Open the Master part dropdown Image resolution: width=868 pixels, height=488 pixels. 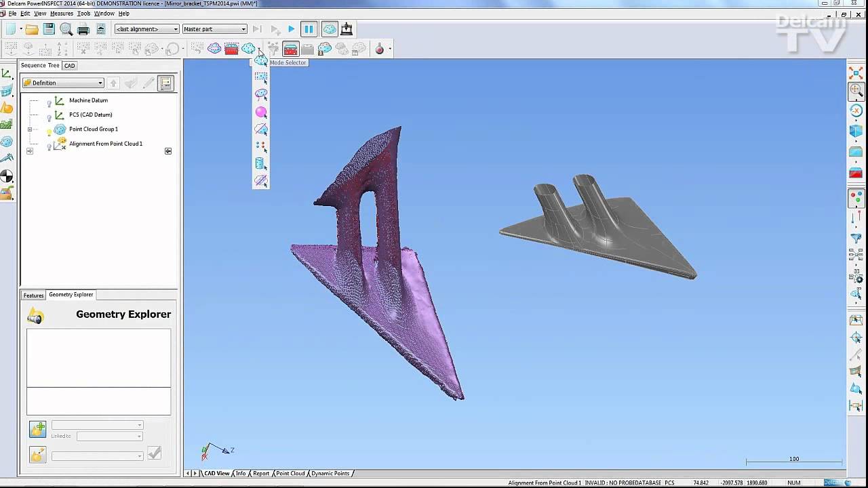(x=214, y=29)
